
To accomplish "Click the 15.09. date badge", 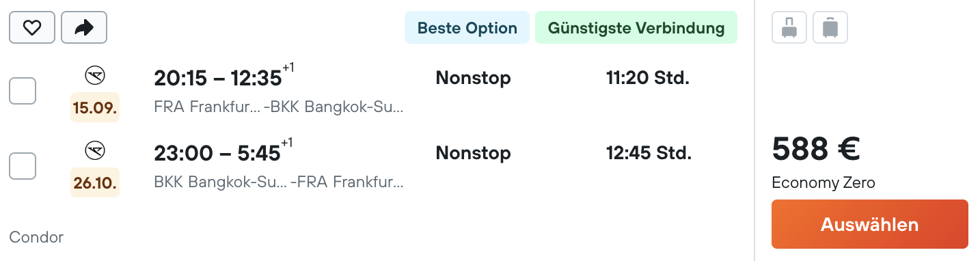I will (95, 107).
